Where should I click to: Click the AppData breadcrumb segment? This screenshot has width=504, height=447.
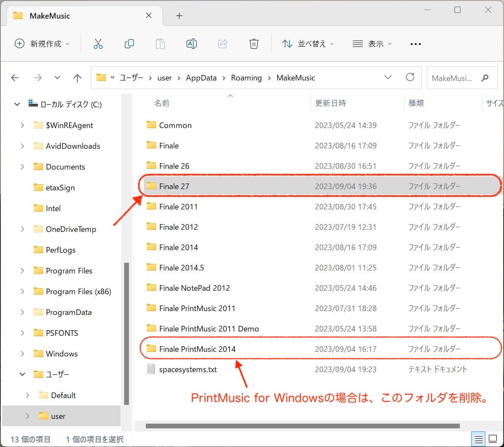(x=201, y=78)
